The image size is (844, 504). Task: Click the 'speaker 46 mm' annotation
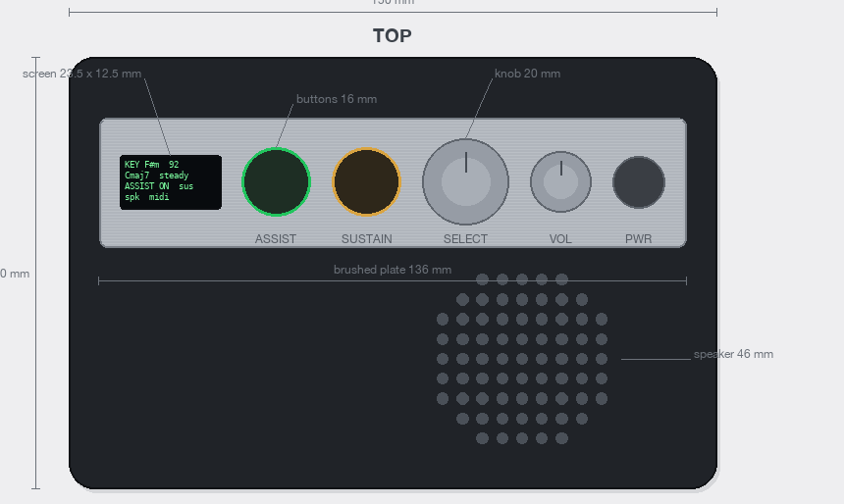click(733, 354)
